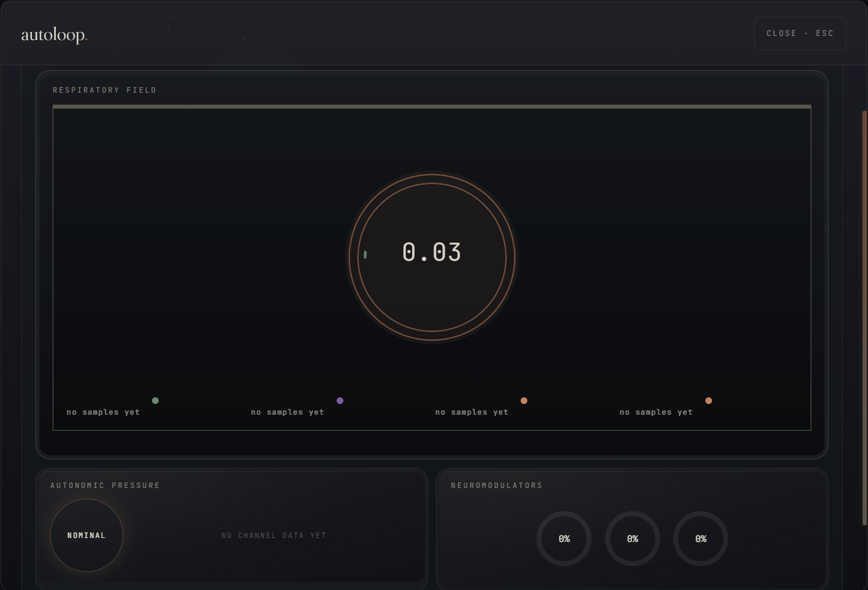
Task: Click the purple channel dot
Action: pyautogui.click(x=340, y=401)
